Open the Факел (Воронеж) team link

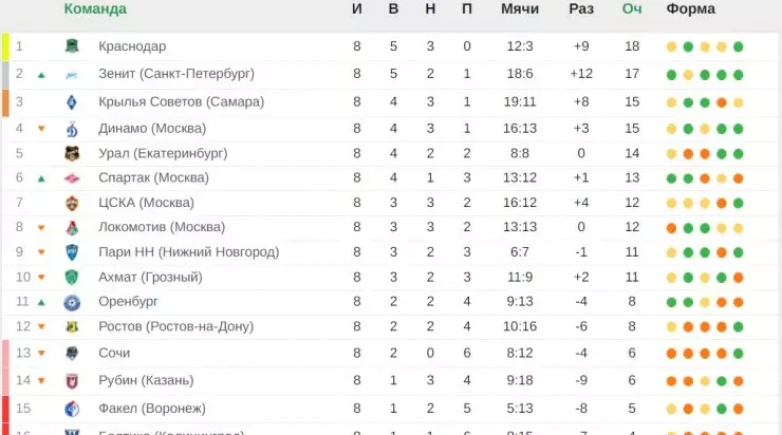152,408
